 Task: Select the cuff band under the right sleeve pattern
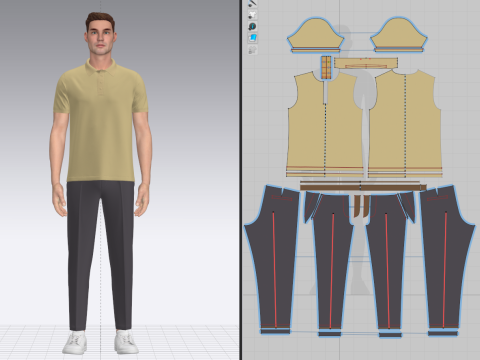pos(399,50)
